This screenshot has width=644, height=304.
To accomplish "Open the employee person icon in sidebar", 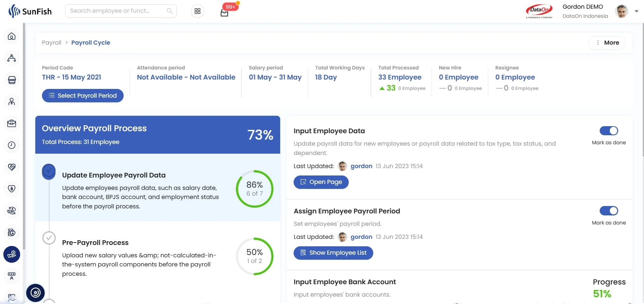I will click(x=12, y=102).
